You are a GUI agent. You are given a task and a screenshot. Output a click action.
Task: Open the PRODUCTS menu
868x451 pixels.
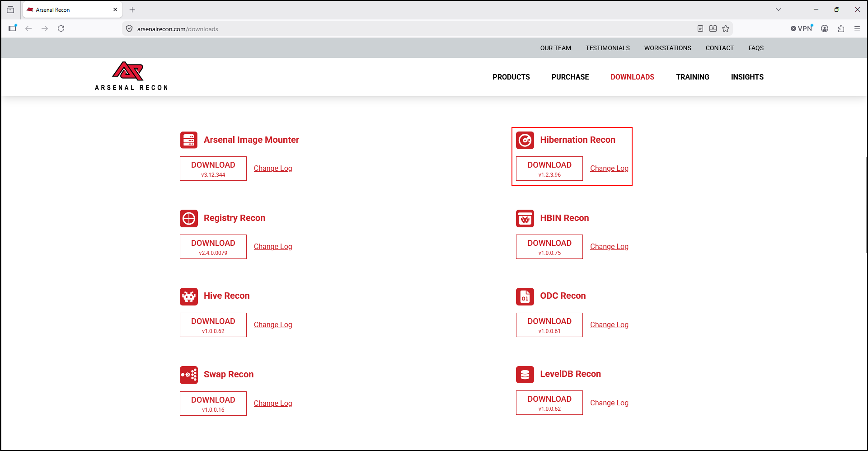[x=511, y=77]
